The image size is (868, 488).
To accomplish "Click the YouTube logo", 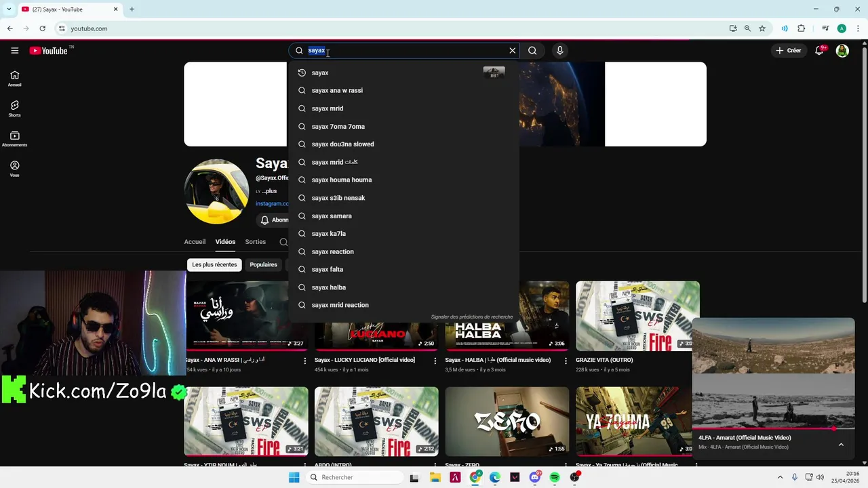I will pyautogui.click(x=49, y=51).
